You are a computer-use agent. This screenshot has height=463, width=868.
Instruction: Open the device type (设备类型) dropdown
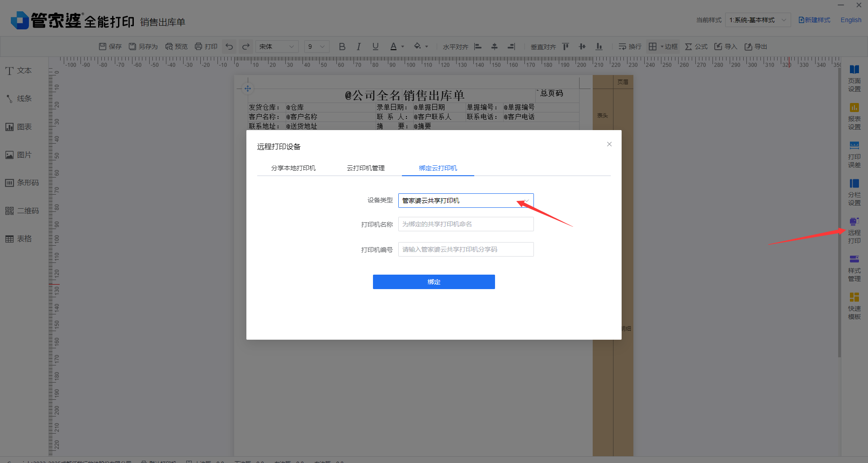tap(466, 201)
